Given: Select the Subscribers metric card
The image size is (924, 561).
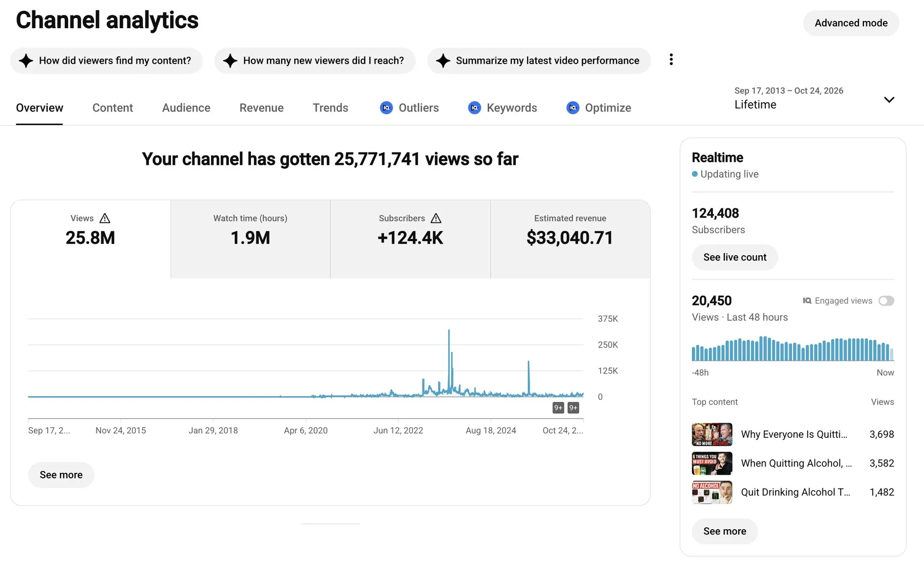Looking at the screenshot, I should (x=411, y=239).
